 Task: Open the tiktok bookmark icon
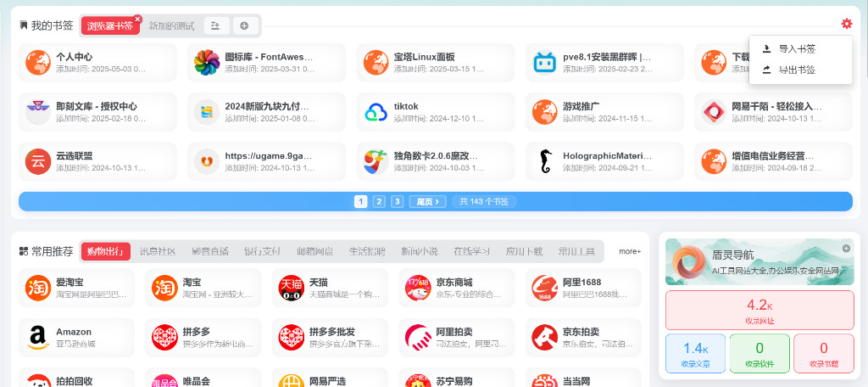tap(376, 112)
